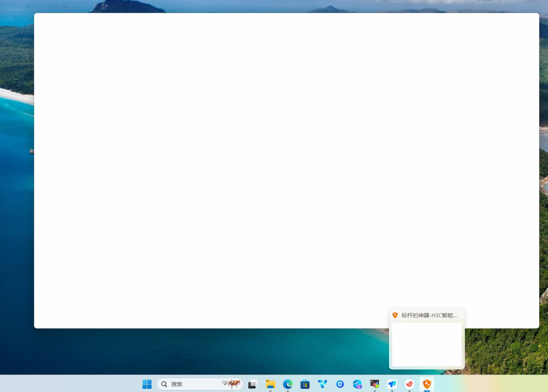Open the red swirl taskbar app
This screenshot has height=392, width=548.
tap(409, 384)
